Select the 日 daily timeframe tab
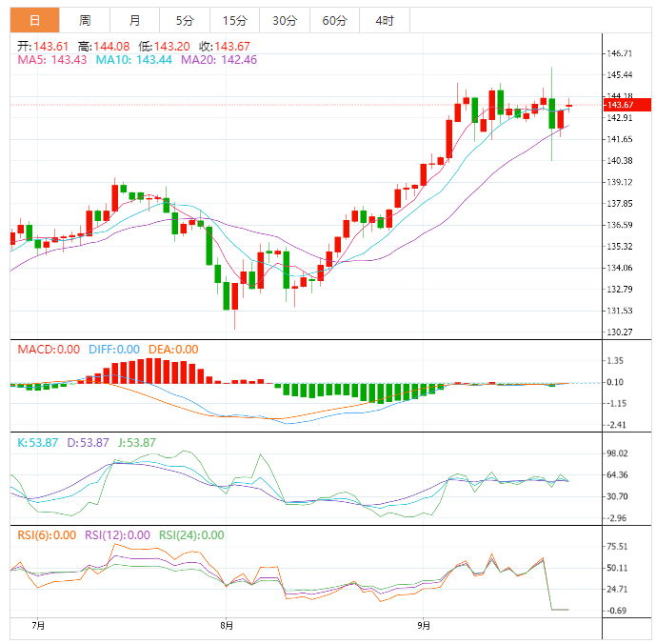Screen dimensions: 656x644 tap(34, 20)
